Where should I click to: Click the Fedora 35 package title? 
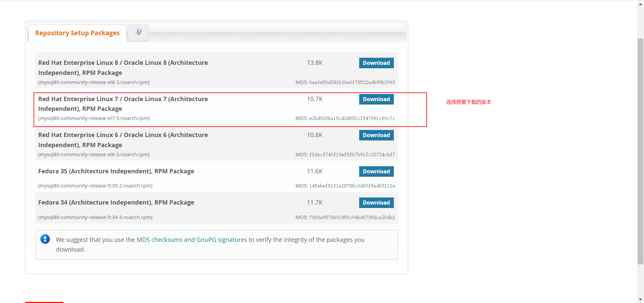click(116, 171)
